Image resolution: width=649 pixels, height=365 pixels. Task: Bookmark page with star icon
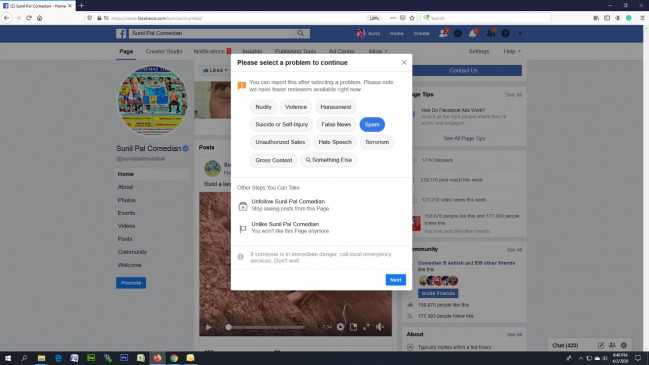[x=412, y=18]
